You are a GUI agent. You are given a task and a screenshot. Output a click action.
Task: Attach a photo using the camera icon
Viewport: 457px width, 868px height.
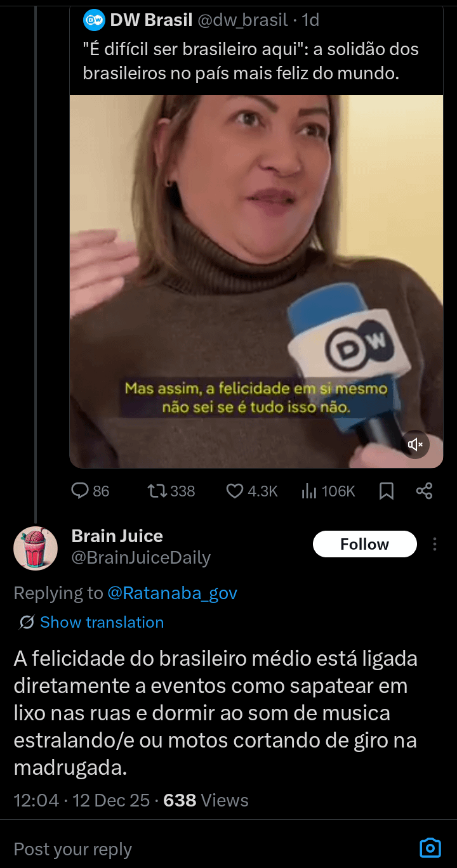click(430, 848)
